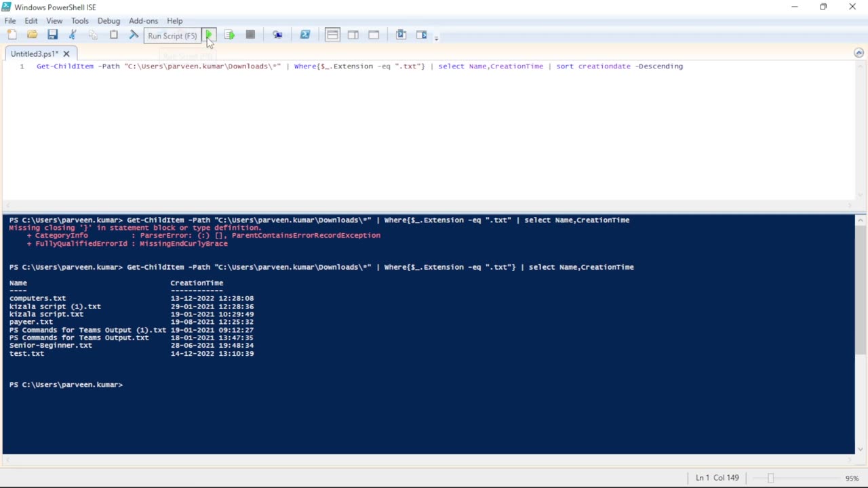Show the script pane on the right
Screen dimensions: 868x488
click(353, 35)
